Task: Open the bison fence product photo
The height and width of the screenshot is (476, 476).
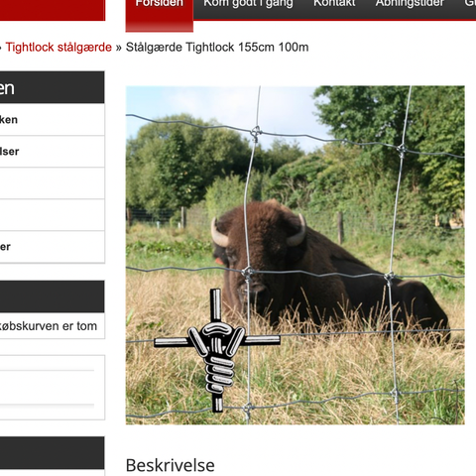Action: pyautogui.click(x=296, y=255)
